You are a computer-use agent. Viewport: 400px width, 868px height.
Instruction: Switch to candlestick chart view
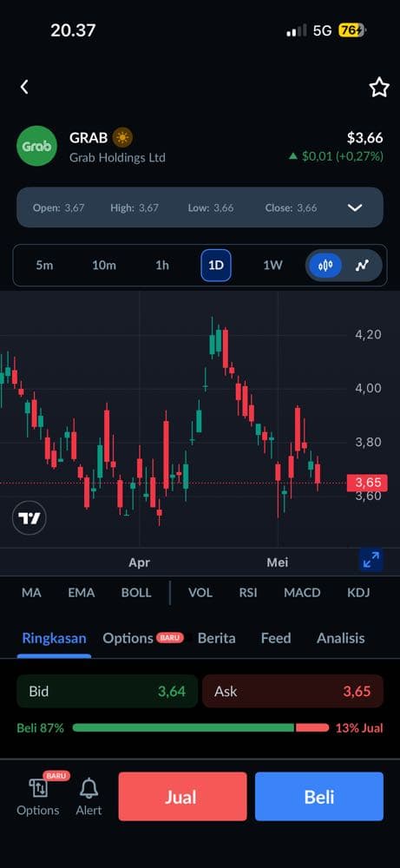(325, 266)
